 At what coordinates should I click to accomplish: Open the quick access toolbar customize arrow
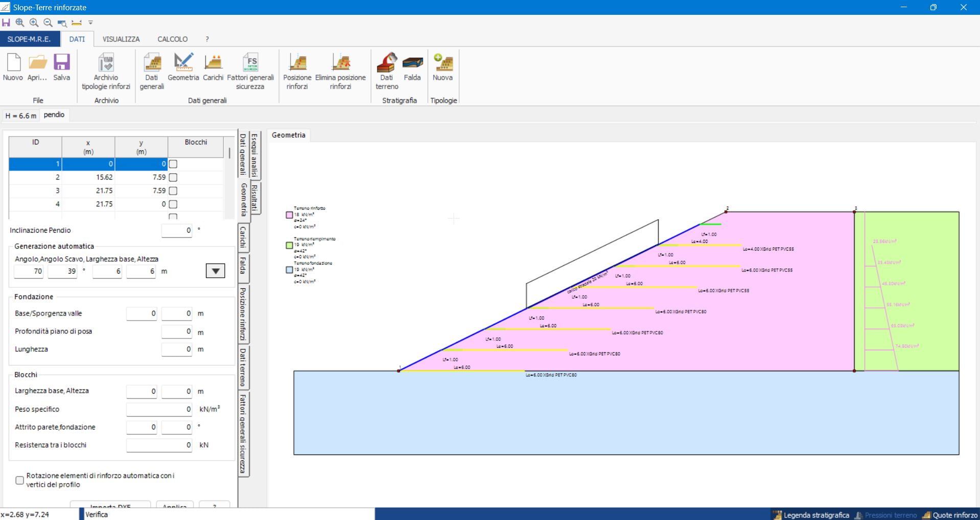pos(90,22)
